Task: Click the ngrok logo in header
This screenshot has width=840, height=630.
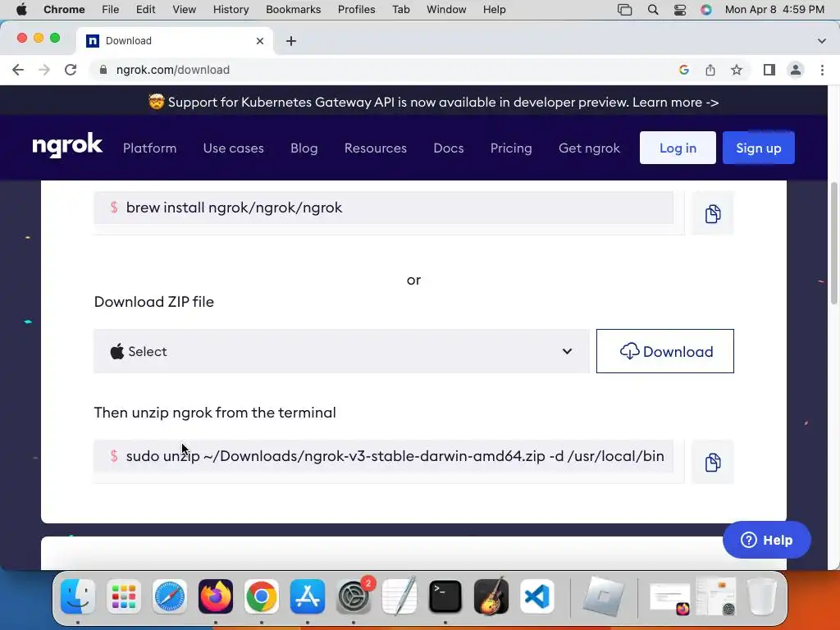Action: [x=67, y=146]
